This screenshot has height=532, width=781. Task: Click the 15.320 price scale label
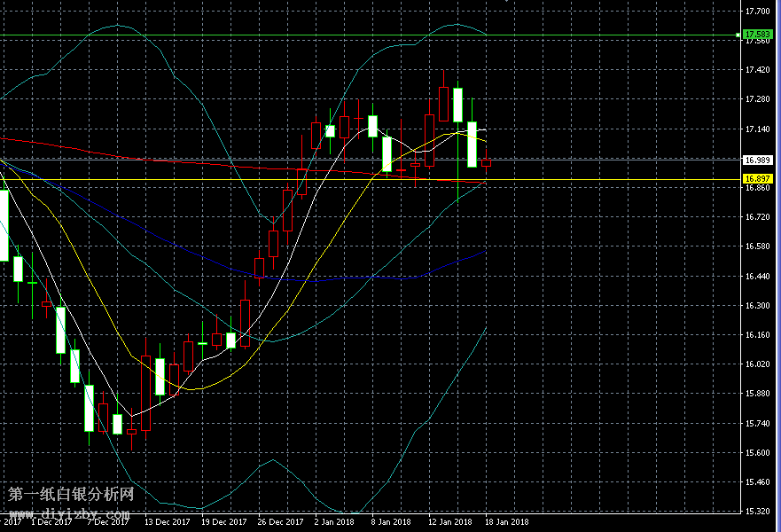click(758, 512)
